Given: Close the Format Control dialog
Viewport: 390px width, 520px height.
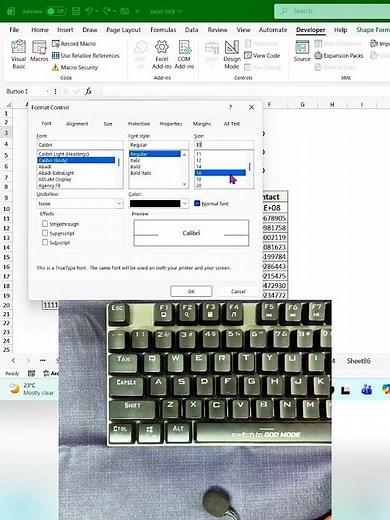Looking at the screenshot, I should pos(252,107).
